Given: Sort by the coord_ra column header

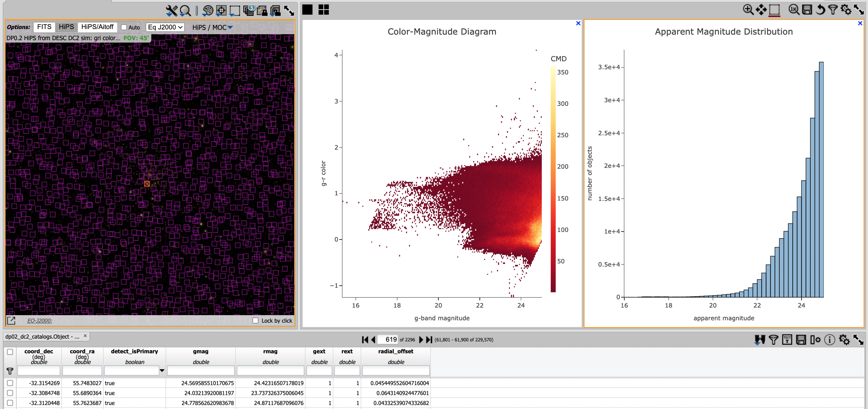Looking at the screenshot, I should coord(82,352).
